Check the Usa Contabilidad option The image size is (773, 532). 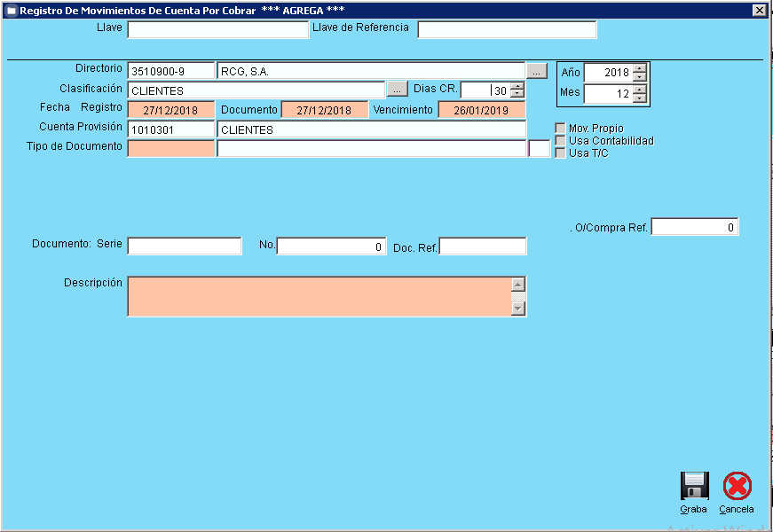pos(560,141)
